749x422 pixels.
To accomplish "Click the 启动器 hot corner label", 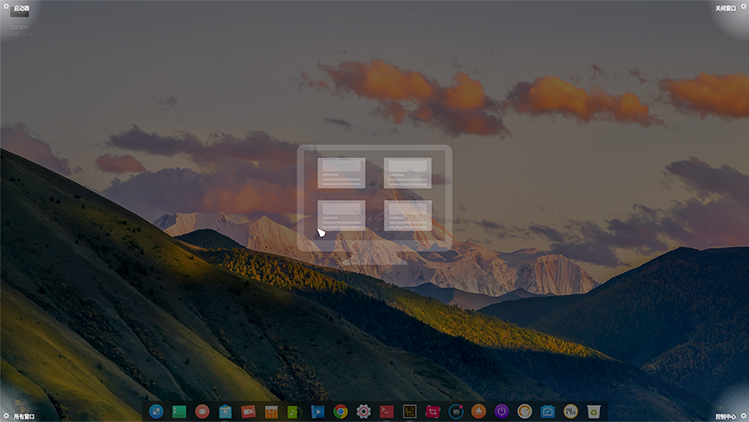I will pyautogui.click(x=21, y=8).
